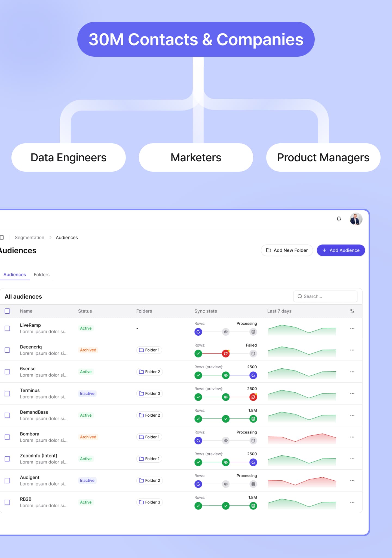Screen dimensions: 392x558
Task: Click the red retry icon in Terminus row
Action: point(253,397)
